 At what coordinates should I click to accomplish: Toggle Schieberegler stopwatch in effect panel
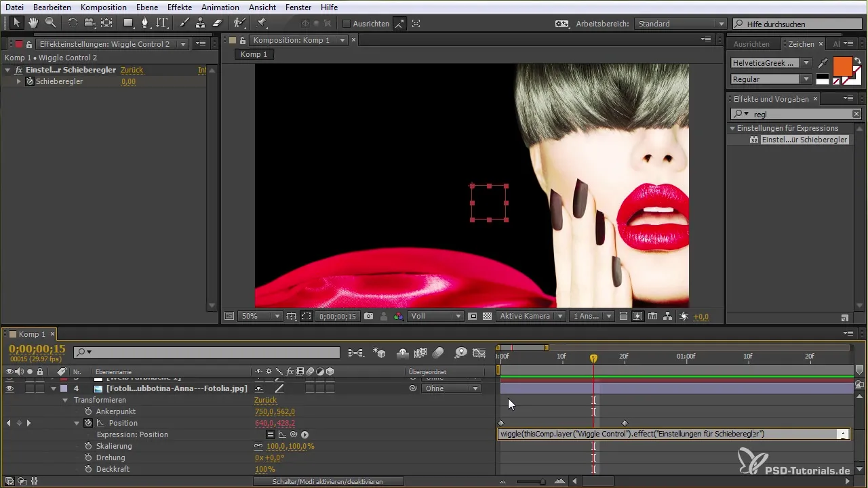[x=30, y=81]
